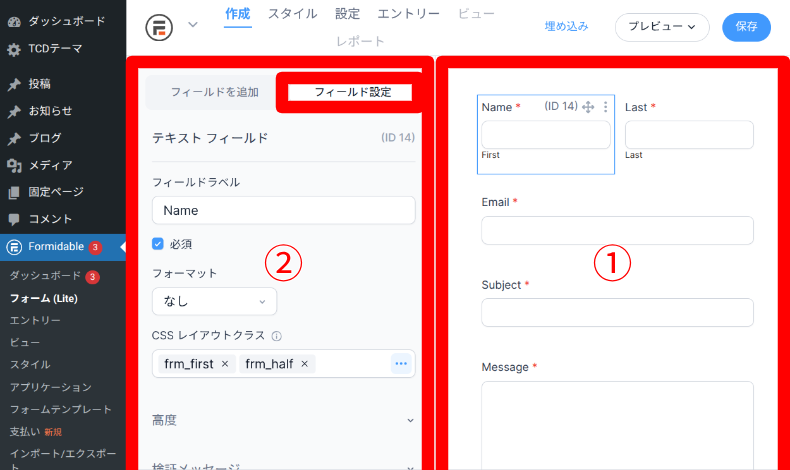Open アプリケーション submenu item
The image size is (790, 470).
[50, 387]
